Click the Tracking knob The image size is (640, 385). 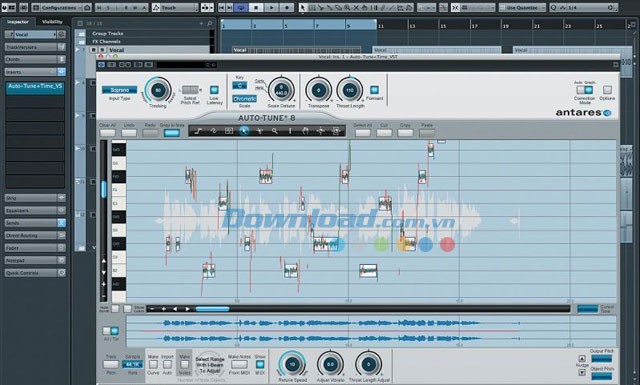pos(158,90)
